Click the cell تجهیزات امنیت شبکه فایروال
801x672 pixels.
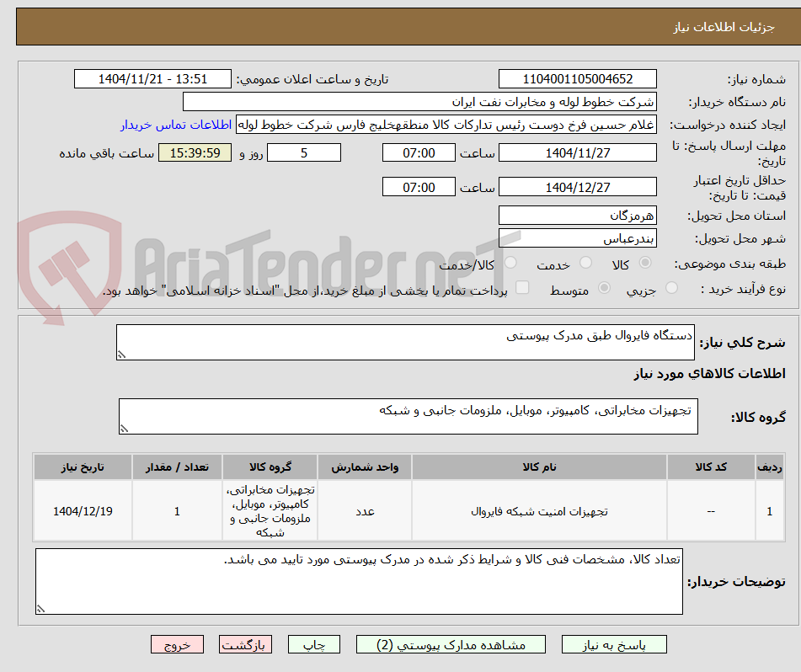(x=539, y=510)
